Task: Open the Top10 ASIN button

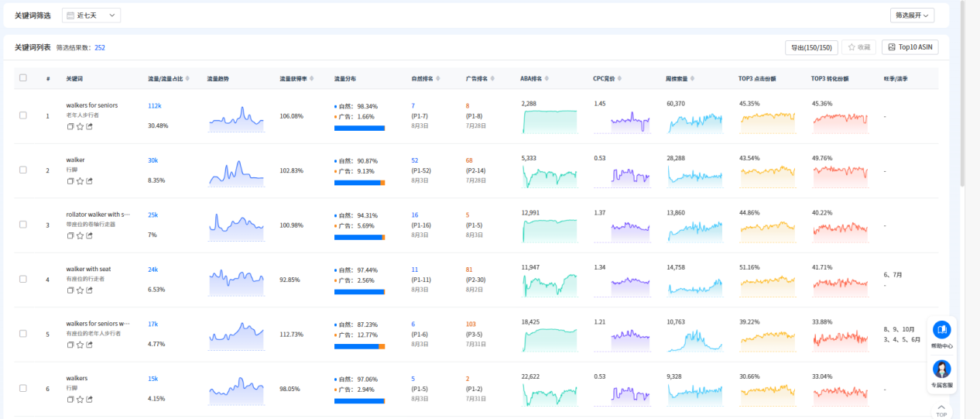Action: pos(910,47)
